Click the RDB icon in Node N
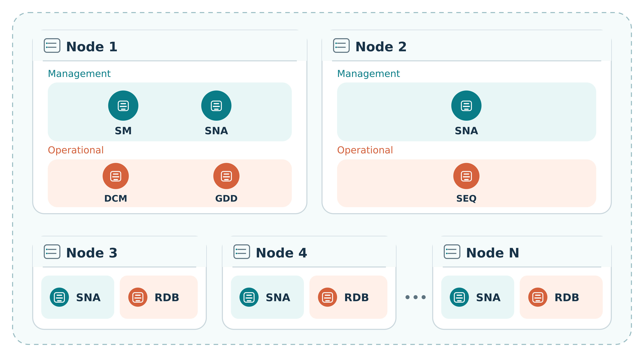The width and height of the screenshot is (644, 357). pos(538,297)
